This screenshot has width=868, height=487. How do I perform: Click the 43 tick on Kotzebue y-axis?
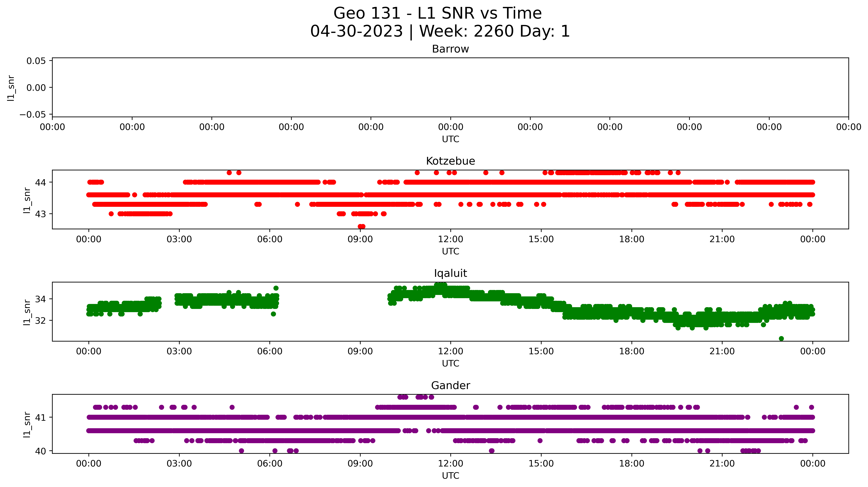coord(40,214)
